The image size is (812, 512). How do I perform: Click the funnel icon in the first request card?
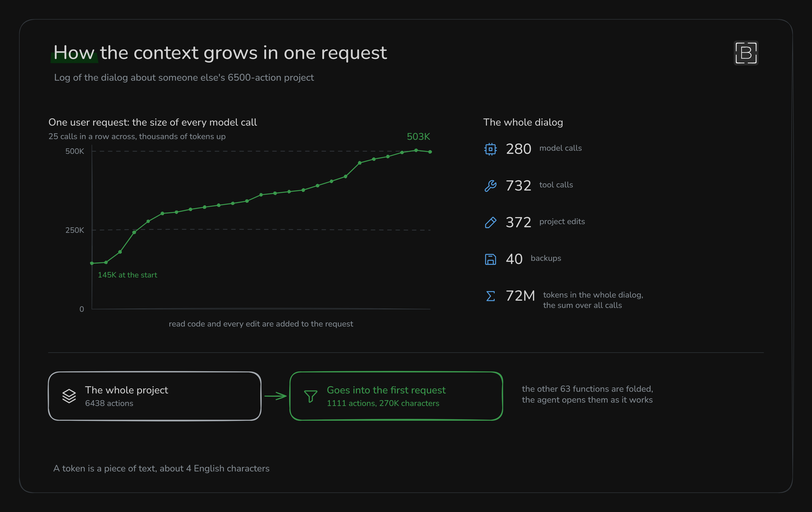point(311,396)
